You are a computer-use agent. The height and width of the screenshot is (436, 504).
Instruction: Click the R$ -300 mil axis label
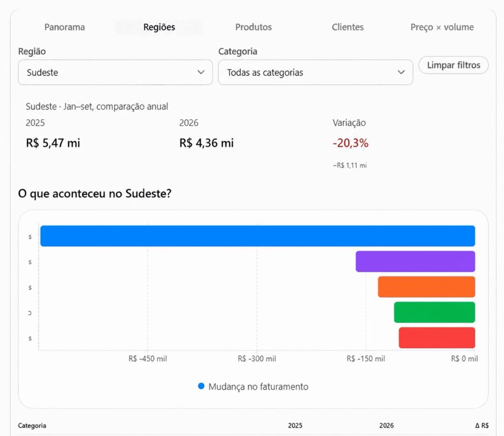point(257,359)
